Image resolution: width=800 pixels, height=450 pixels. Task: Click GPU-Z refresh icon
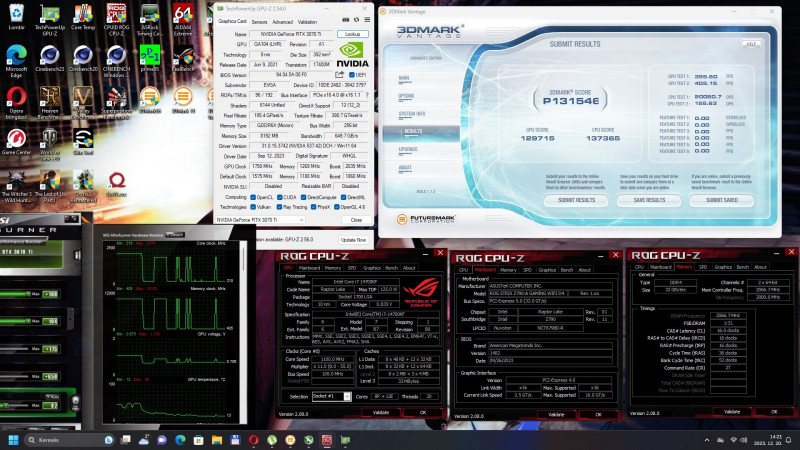pyautogui.click(x=356, y=20)
